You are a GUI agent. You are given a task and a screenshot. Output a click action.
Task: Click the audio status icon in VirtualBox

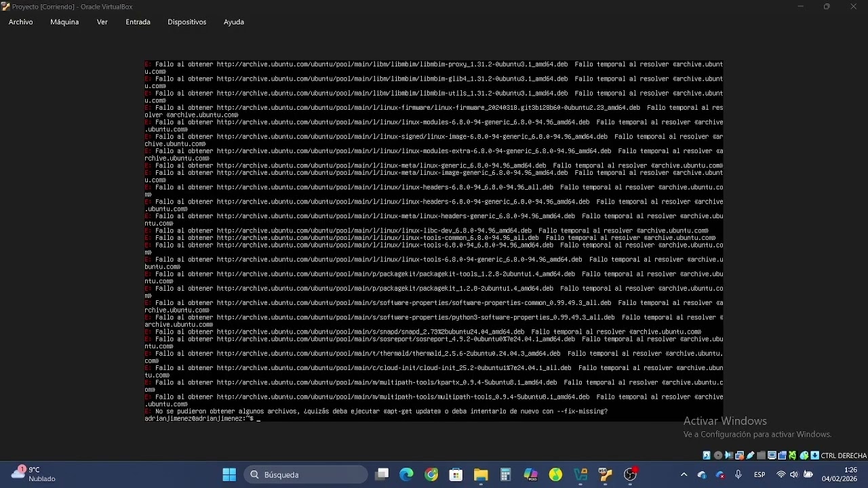(729, 455)
